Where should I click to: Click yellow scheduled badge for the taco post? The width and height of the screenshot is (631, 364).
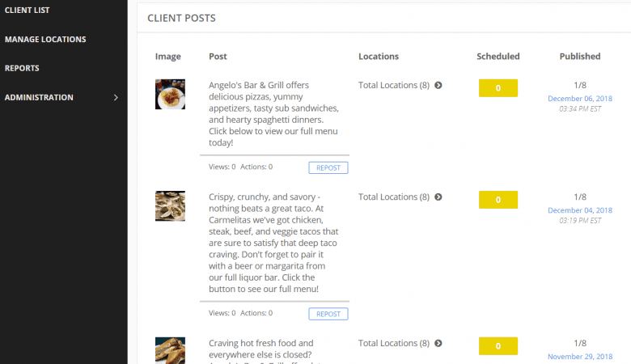tap(498, 200)
